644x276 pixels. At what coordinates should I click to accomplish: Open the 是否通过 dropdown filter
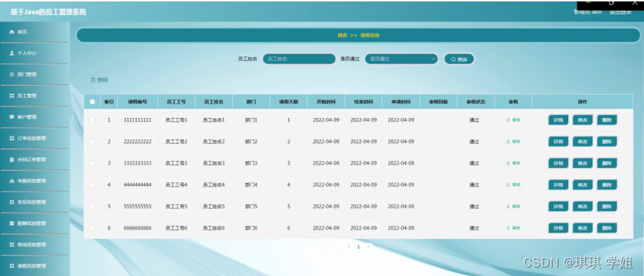[x=401, y=59]
